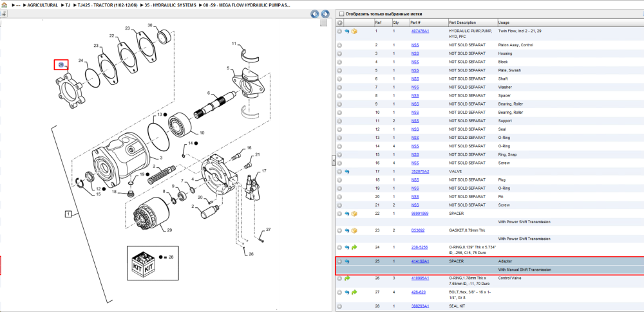Image resolution: width=644 pixels, height=312 pixels.
Task: Add ref 1 hydraulic pump with plus icon
Action: click(339, 31)
